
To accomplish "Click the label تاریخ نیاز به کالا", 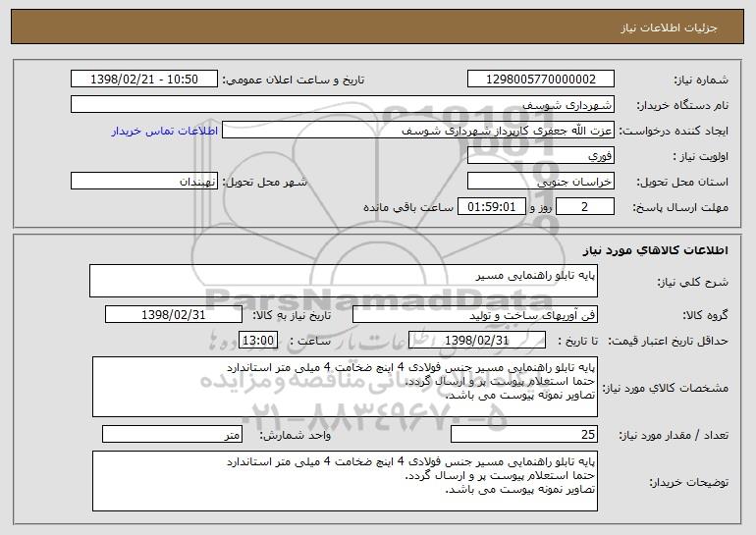I will click(x=292, y=315).
